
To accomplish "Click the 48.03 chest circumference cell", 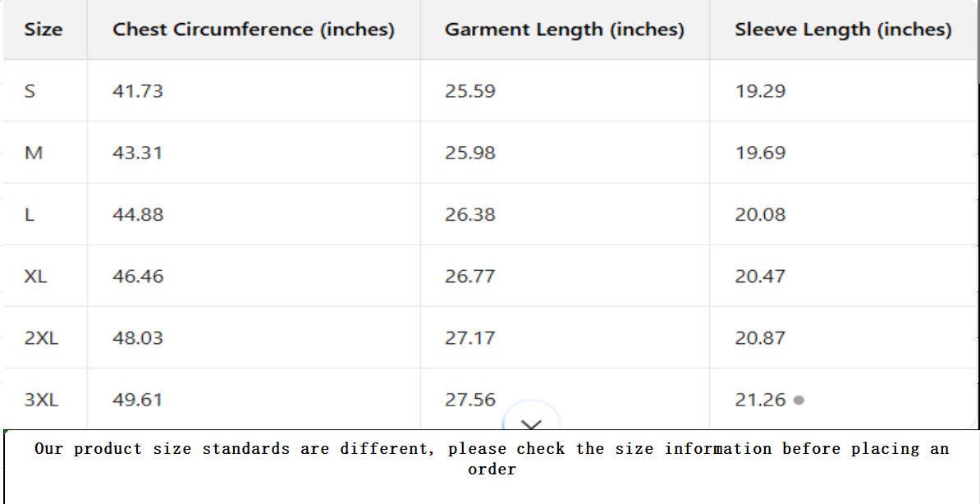I will [138, 337].
